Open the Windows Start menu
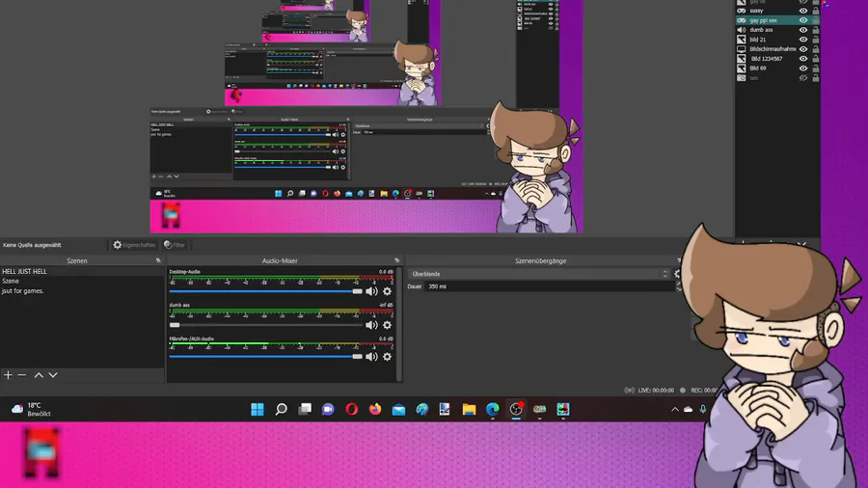 pyautogui.click(x=258, y=409)
